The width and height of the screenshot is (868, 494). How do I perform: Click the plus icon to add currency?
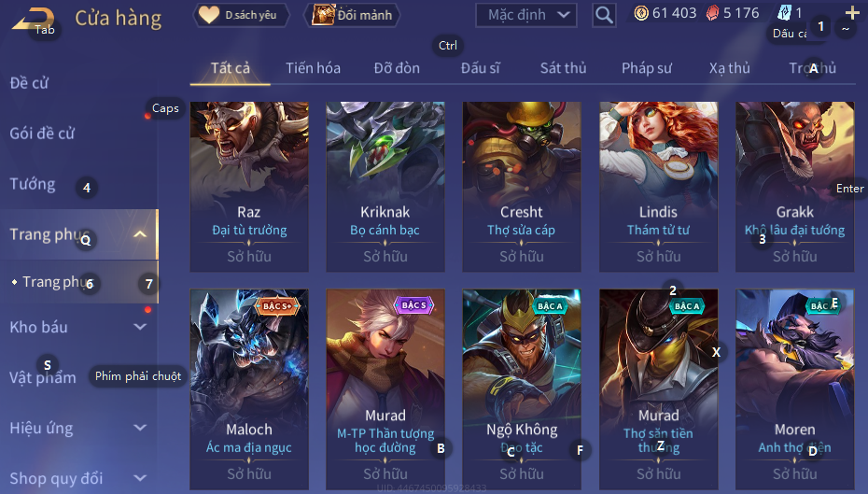[852, 12]
